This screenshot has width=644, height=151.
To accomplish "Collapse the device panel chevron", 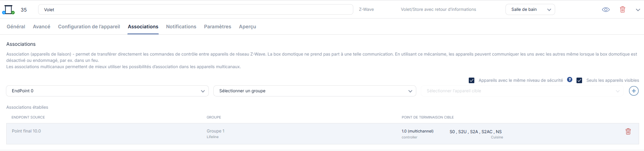I will (x=638, y=10).
